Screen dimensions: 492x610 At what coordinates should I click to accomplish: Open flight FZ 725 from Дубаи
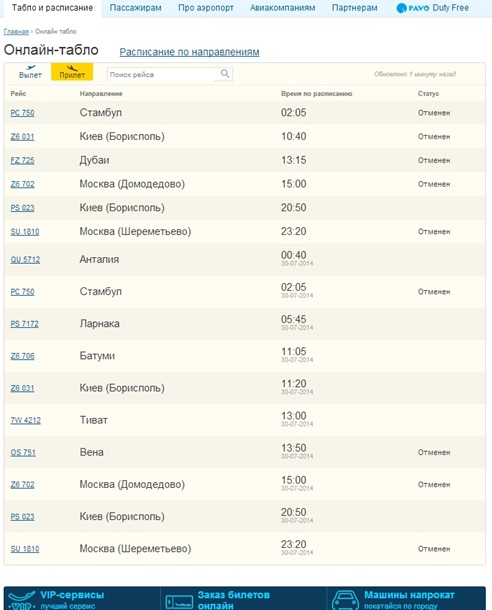coord(22,160)
